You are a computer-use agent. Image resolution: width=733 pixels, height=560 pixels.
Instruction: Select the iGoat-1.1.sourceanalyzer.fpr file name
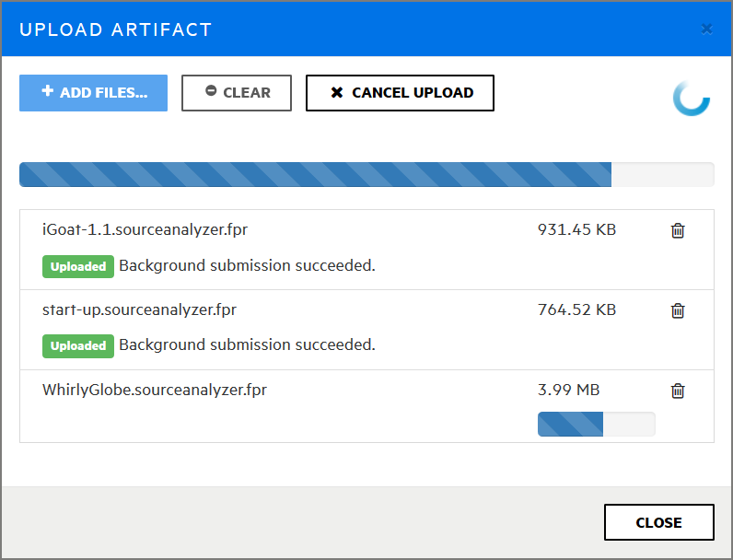(145, 229)
